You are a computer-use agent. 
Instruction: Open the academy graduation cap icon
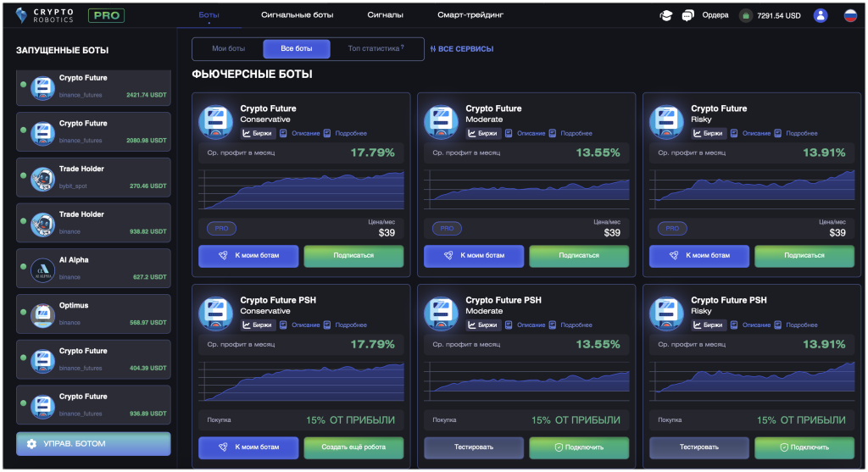point(666,15)
